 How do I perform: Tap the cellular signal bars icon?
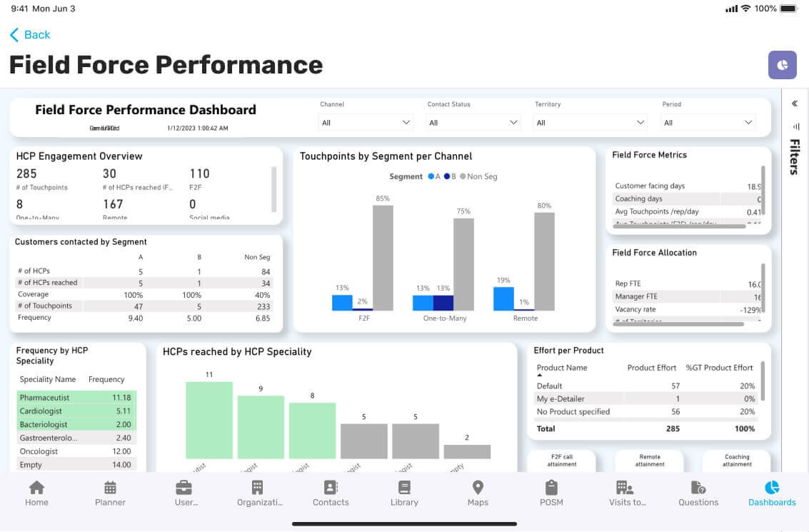731,9
